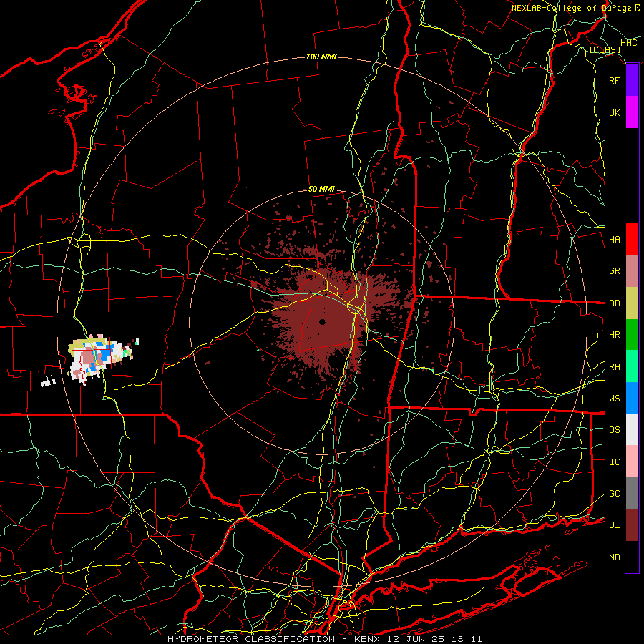The image size is (644, 644).
Task: Click the DS legend label text
Action: 615,429
